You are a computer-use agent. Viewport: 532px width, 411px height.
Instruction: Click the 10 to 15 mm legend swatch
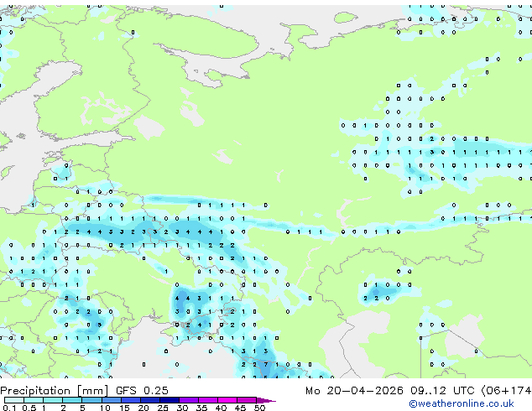click(111, 400)
